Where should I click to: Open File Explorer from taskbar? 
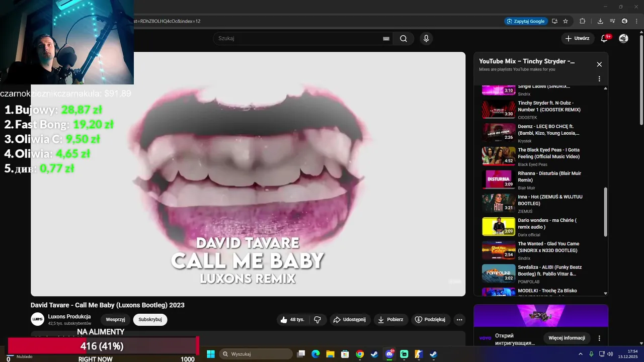330,354
